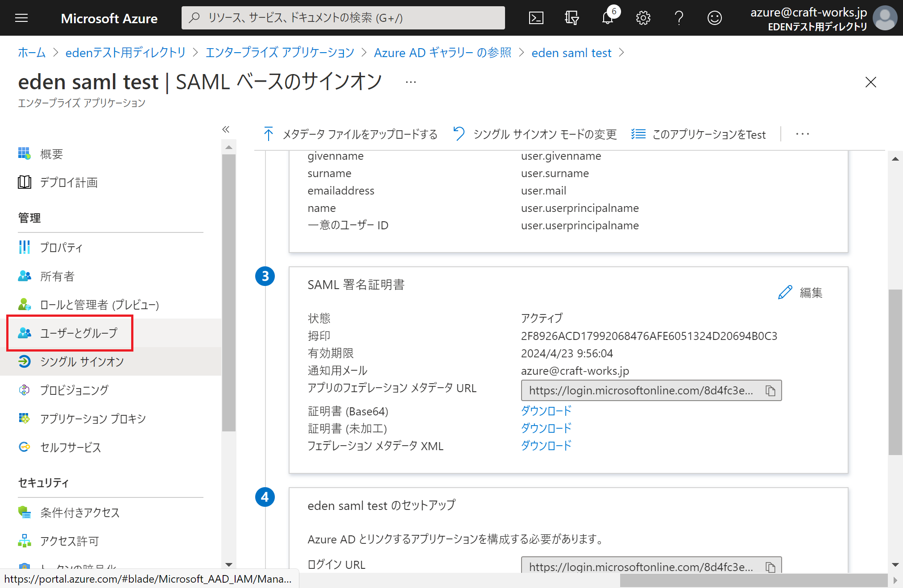Open blade title ellipsis menu
903x588 pixels.
411,82
